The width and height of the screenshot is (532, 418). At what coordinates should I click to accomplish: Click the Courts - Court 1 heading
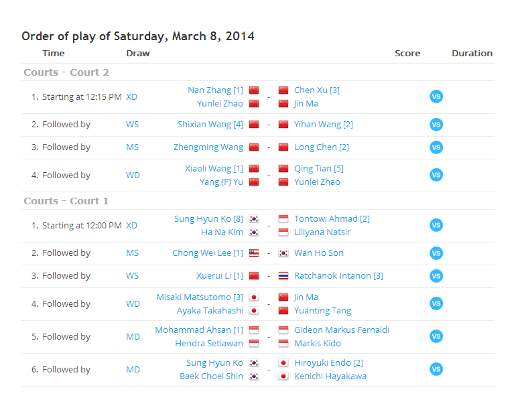point(66,201)
